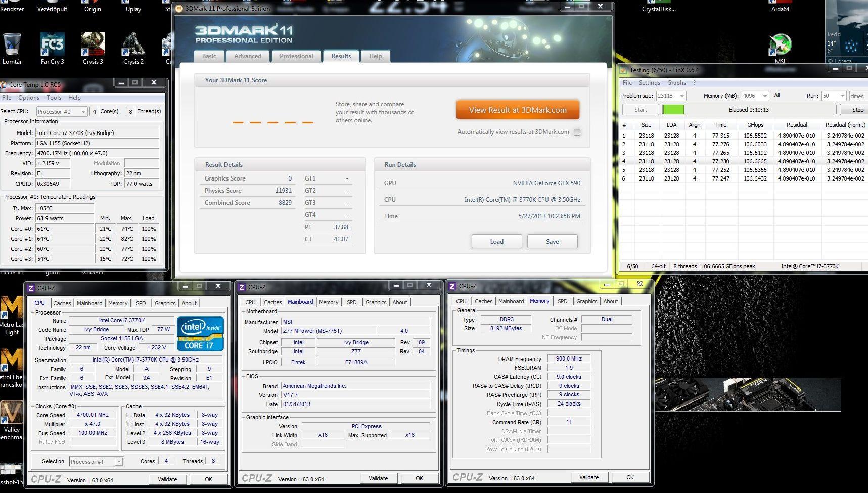This screenshot has width=868, height=493.
Task: Open the Core Temp Tools menu
Action: pyautogui.click(x=54, y=98)
